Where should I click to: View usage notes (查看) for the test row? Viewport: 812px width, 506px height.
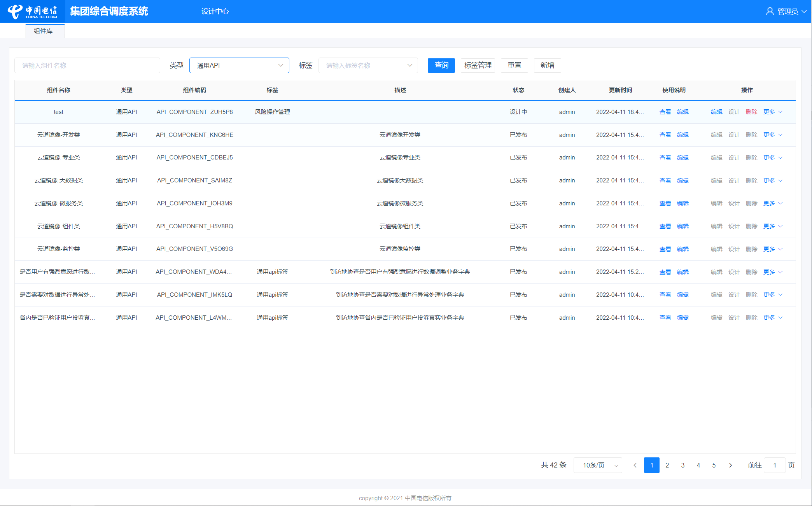point(665,112)
